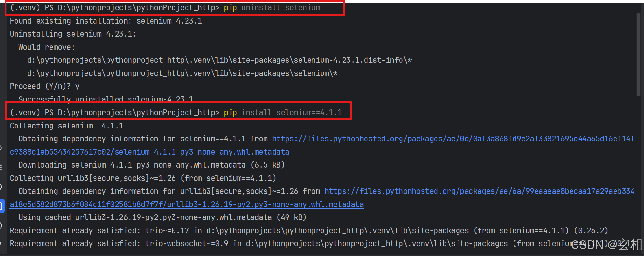This screenshot has width=644, height=256.
Task: Open the urllib3 files.pythonhosted.org URL
Action: click(479, 191)
